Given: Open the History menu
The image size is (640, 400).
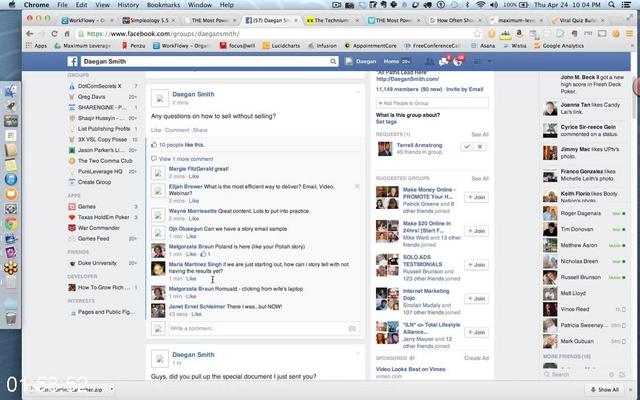Looking at the screenshot, I should pos(128,5).
